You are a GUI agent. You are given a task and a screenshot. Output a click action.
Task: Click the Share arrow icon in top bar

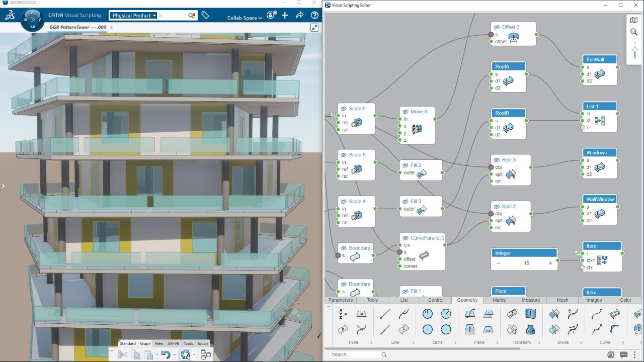(300, 16)
